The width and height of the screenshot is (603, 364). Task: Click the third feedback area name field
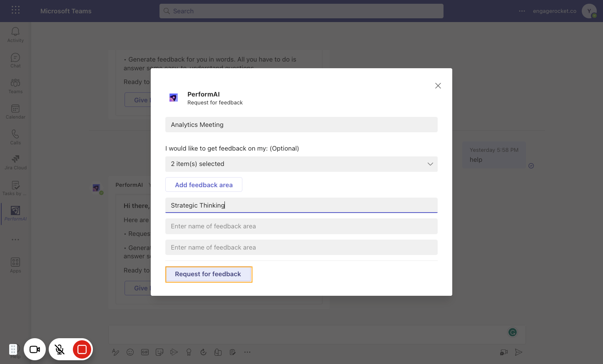301,248
